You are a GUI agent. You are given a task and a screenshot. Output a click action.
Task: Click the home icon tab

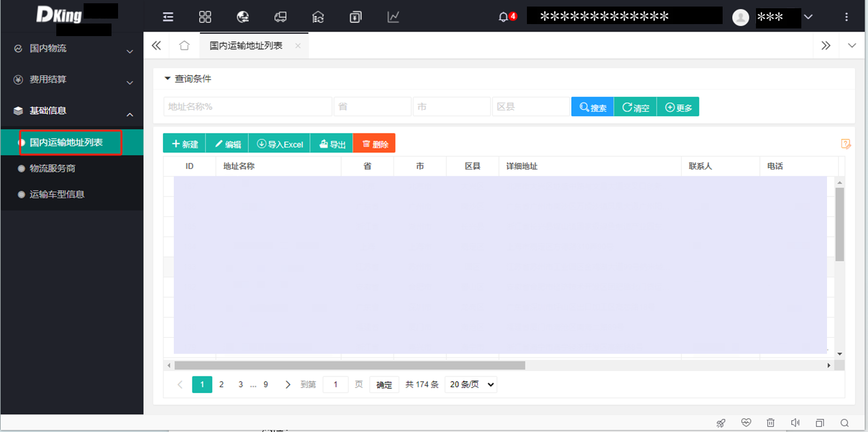click(184, 45)
